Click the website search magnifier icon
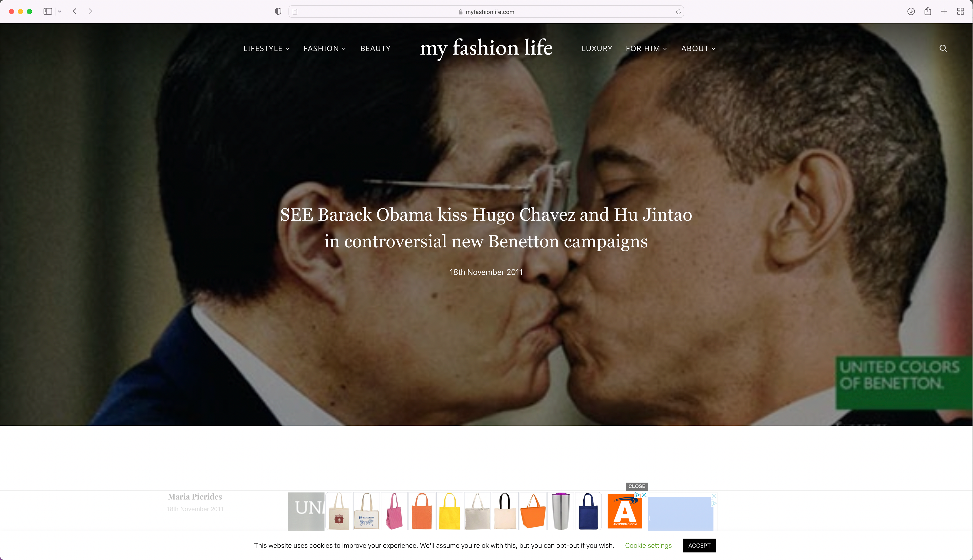This screenshot has width=973, height=560. coord(943,48)
